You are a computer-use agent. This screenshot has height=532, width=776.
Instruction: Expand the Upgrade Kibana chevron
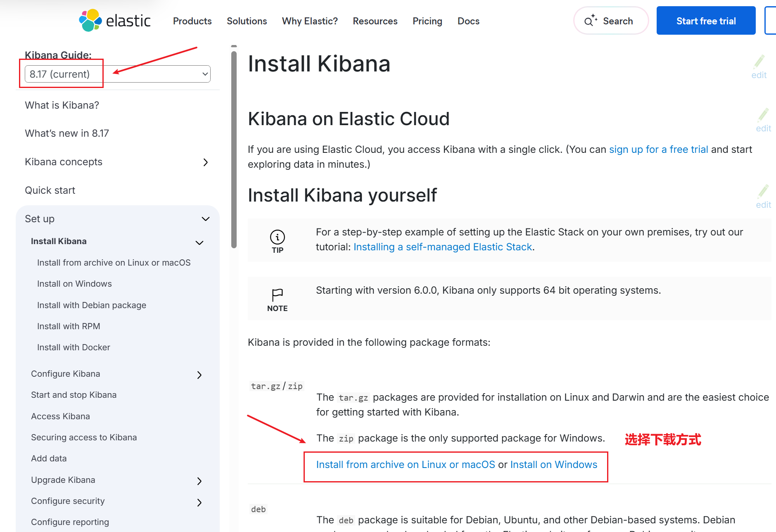[199, 481]
